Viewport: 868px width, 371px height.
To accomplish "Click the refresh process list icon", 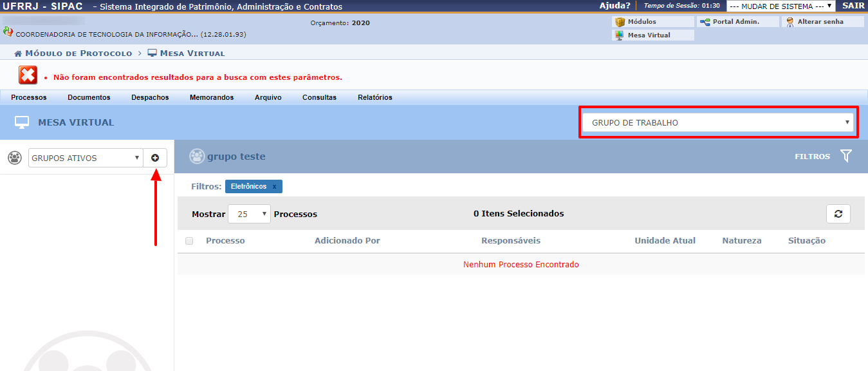I will pyautogui.click(x=838, y=214).
